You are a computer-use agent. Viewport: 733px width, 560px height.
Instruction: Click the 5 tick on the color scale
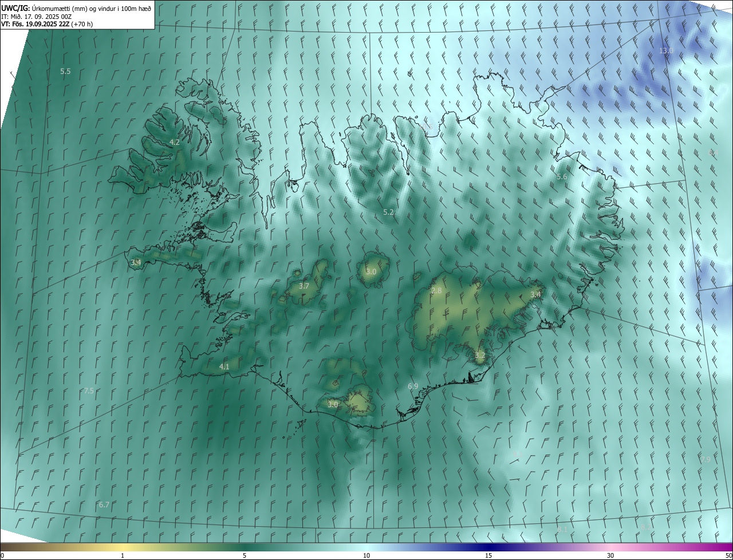(245, 555)
